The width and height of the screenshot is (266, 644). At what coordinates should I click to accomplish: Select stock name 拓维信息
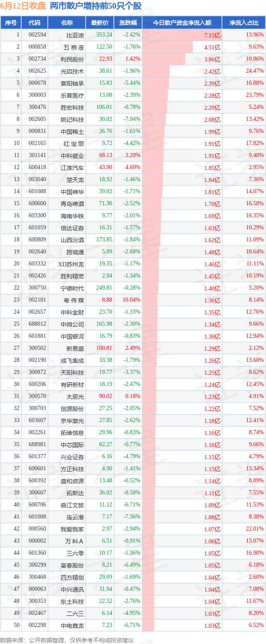click(x=72, y=433)
